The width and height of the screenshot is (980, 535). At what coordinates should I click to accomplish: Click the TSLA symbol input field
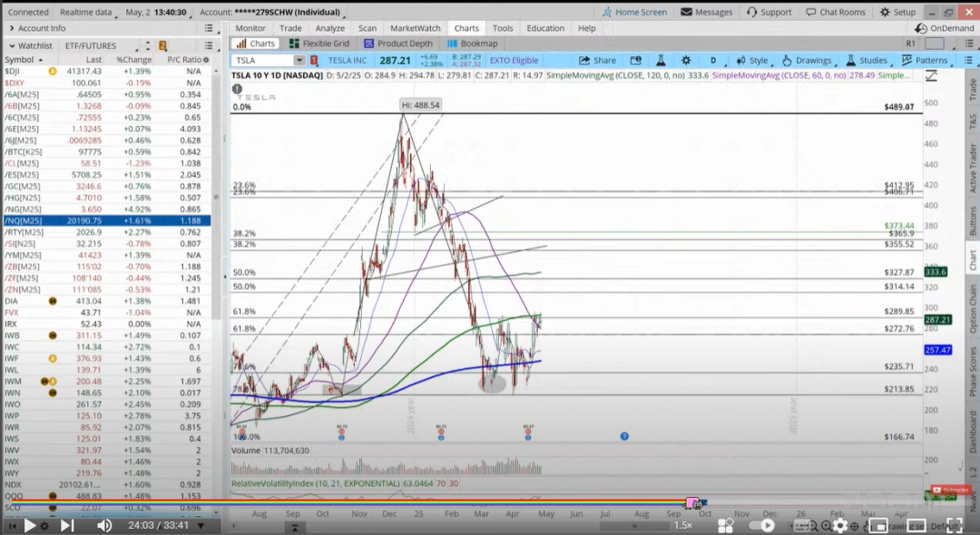coord(262,61)
